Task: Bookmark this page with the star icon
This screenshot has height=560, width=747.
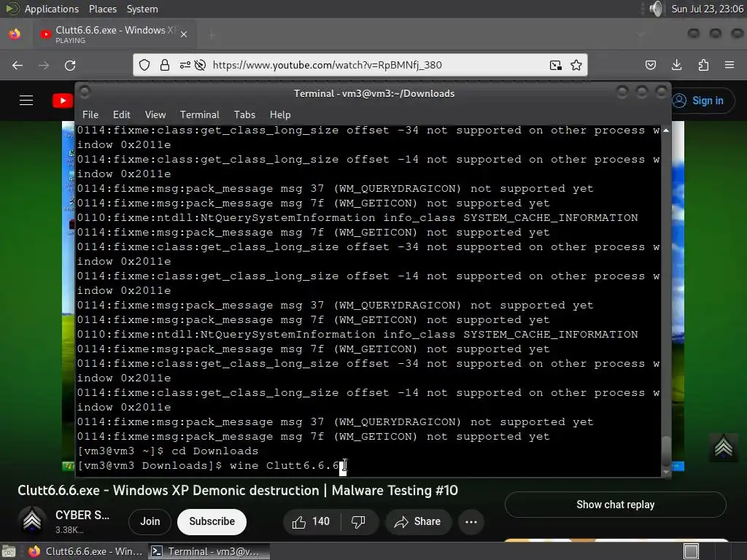Action: (x=576, y=65)
